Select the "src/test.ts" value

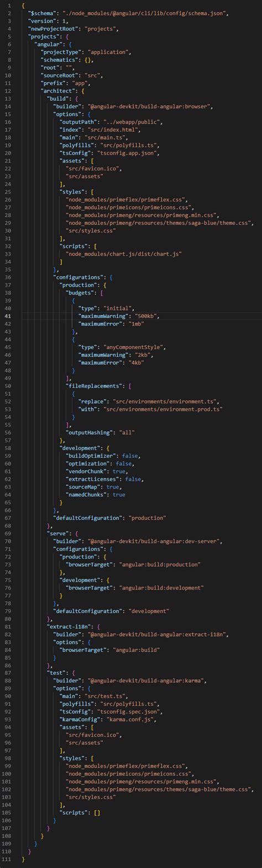(x=107, y=696)
